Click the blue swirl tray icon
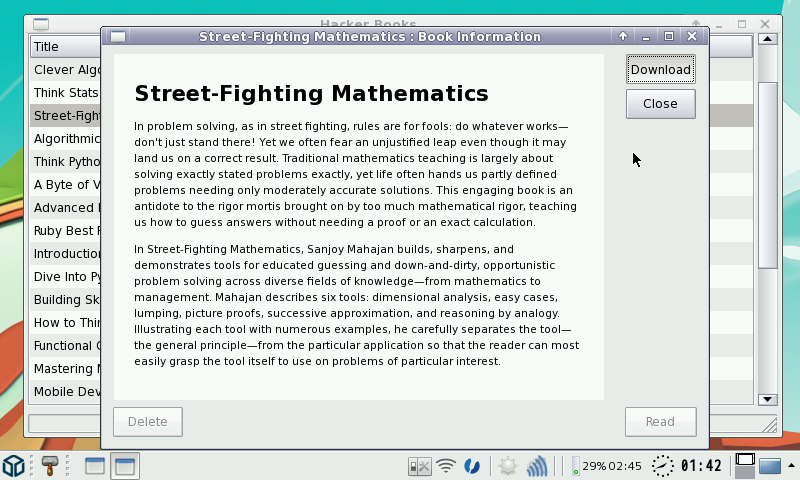800x480 pixels. (472, 466)
